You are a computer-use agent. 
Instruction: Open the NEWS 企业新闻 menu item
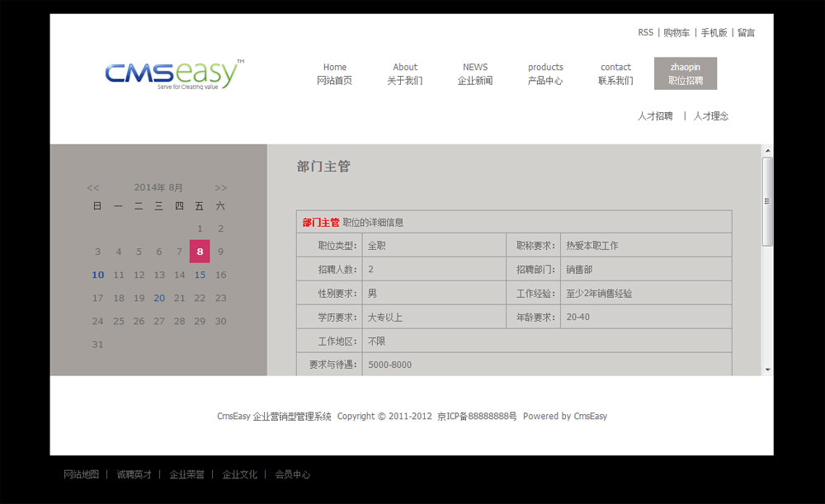pos(475,73)
